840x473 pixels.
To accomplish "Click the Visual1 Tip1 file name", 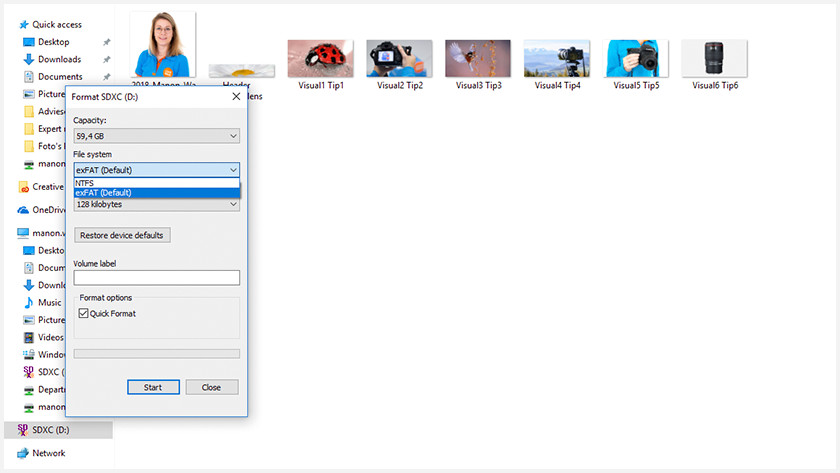I will pyautogui.click(x=321, y=85).
